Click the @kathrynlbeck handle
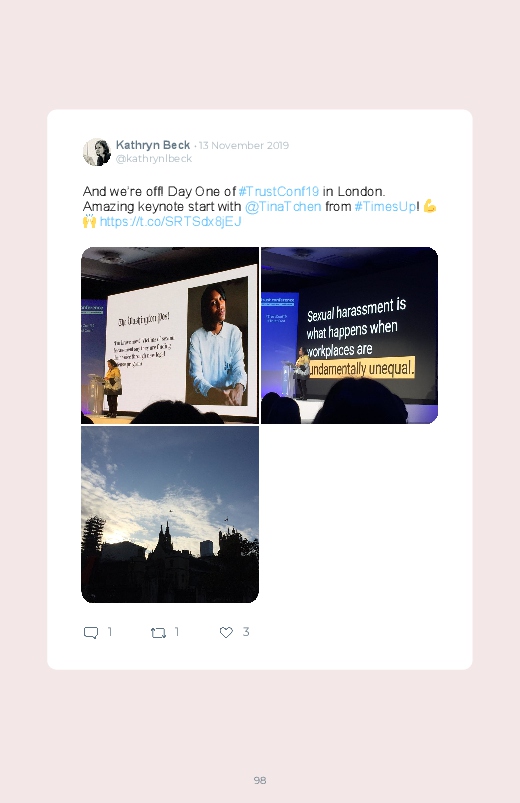 click(154, 159)
